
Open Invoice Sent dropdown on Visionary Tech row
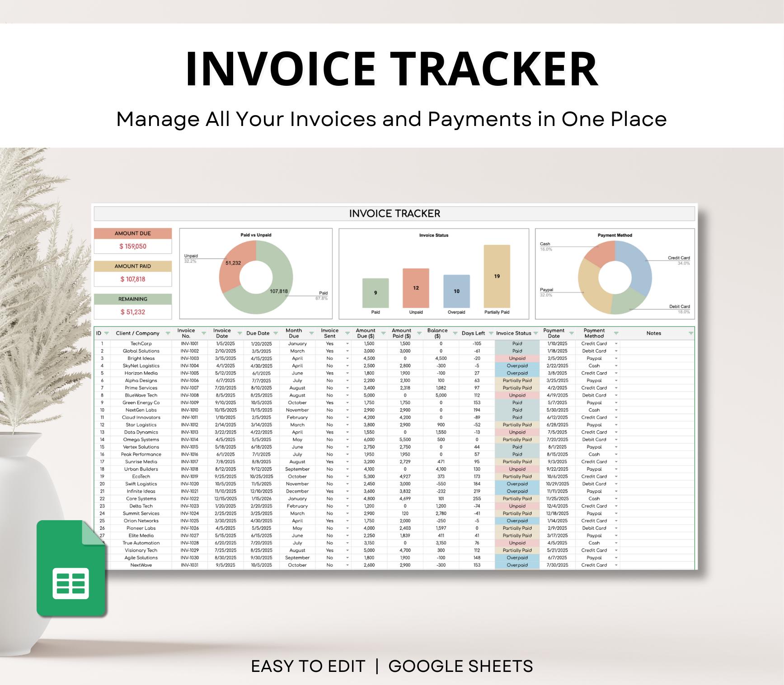coord(347,550)
